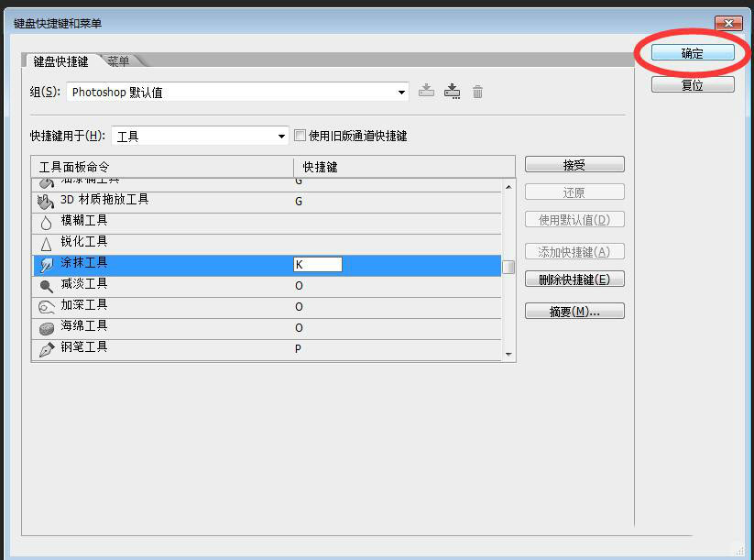
Task: Select the 锐化工具 row text
Action: (84, 242)
